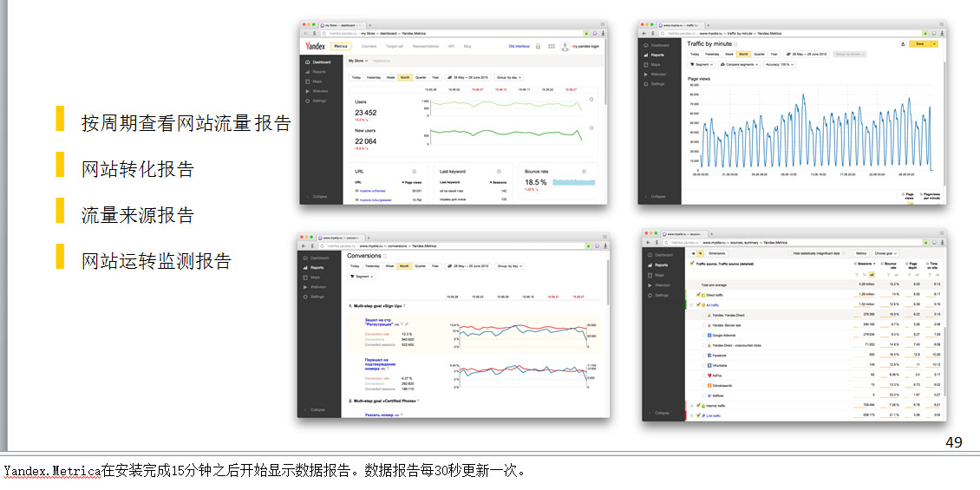This screenshot has height=490, width=980.
Task: Click the Ad traffic link
Action: [x=713, y=305]
